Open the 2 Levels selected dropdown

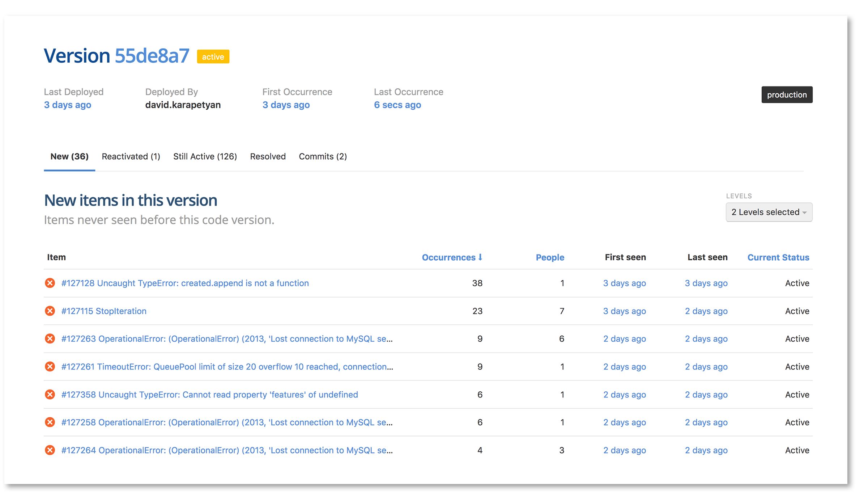pyautogui.click(x=769, y=212)
